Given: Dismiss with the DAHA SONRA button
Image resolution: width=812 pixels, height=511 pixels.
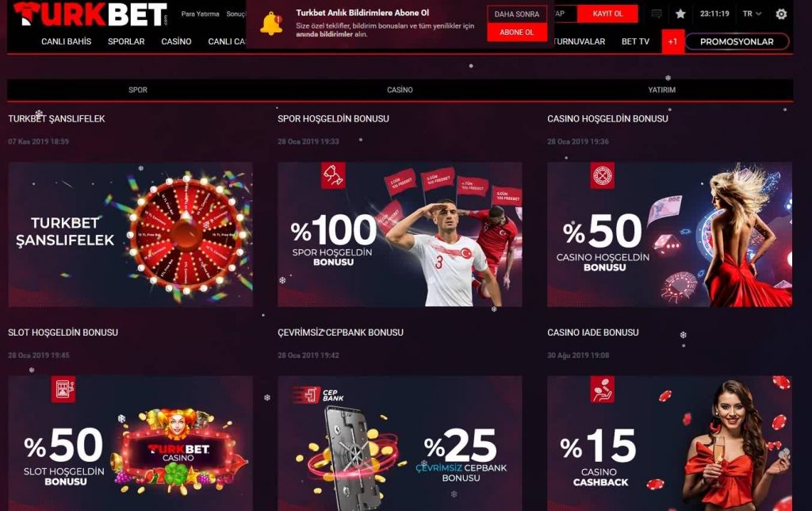Looking at the screenshot, I should 517,14.
